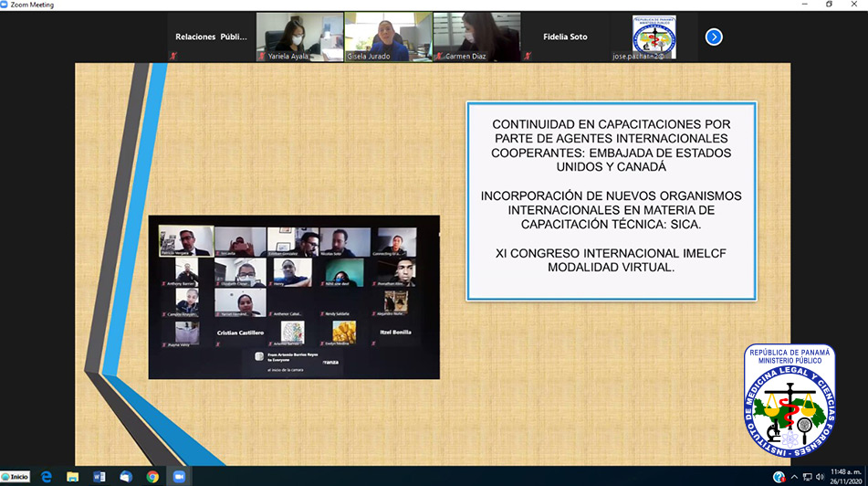Select Yariela Ayala video thumbnail
The image size is (868, 486).
click(299, 37)
